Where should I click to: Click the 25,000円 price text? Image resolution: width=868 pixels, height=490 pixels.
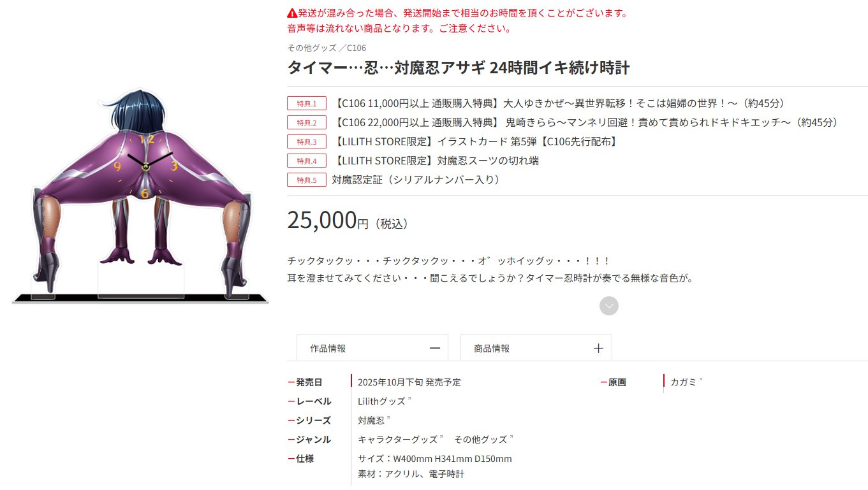pyautogui.click(x=328, y=220)
